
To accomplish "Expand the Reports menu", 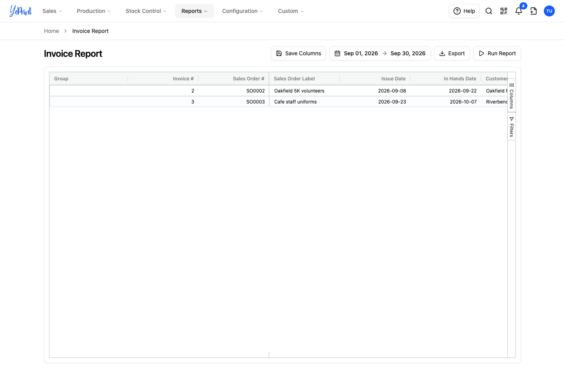I will (195, 11).
